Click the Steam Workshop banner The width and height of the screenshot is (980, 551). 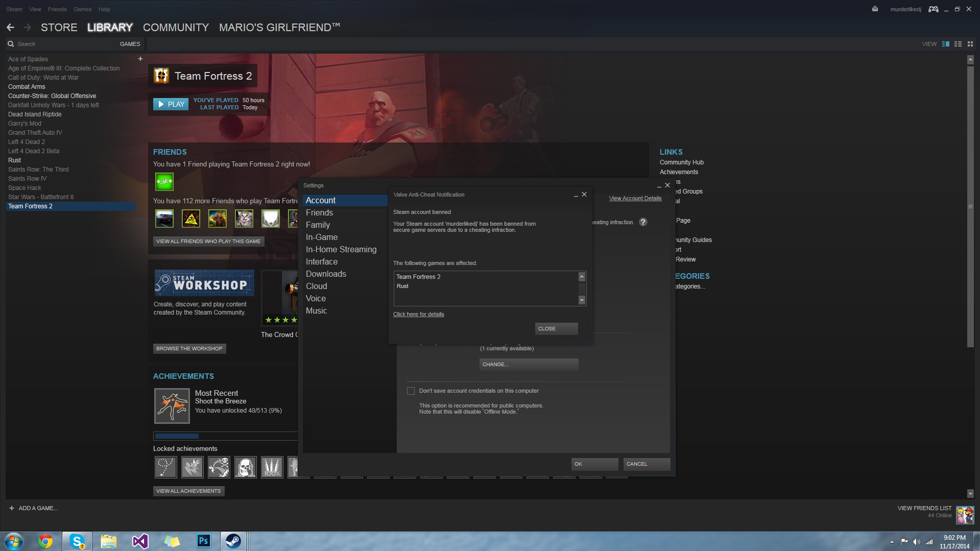[x=204, y=283]
